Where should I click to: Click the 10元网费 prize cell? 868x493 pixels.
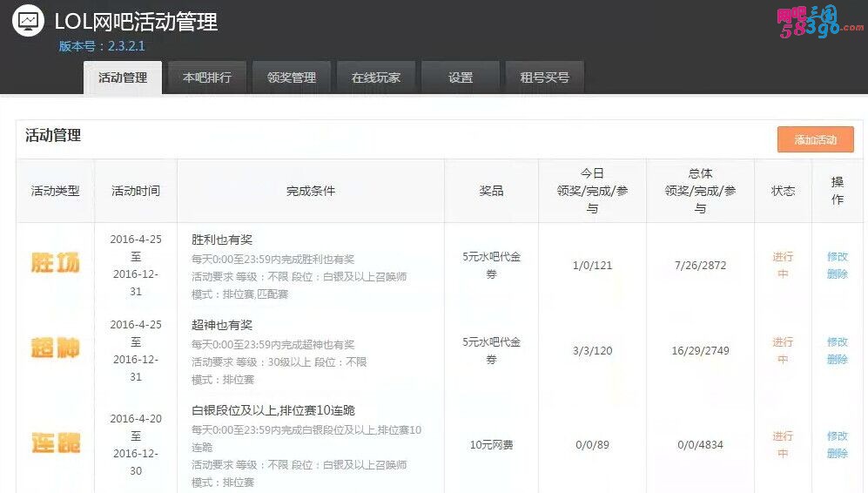(x=491, y=445)
